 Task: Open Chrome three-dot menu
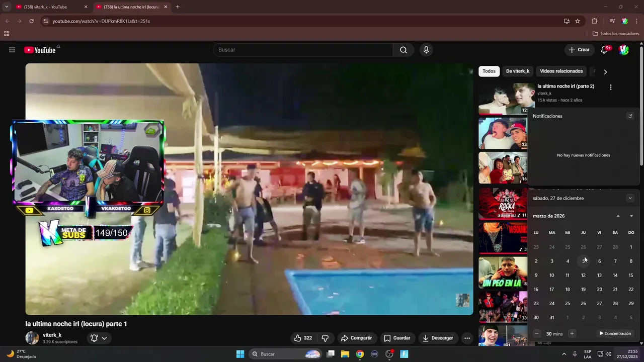click(636, 21)
